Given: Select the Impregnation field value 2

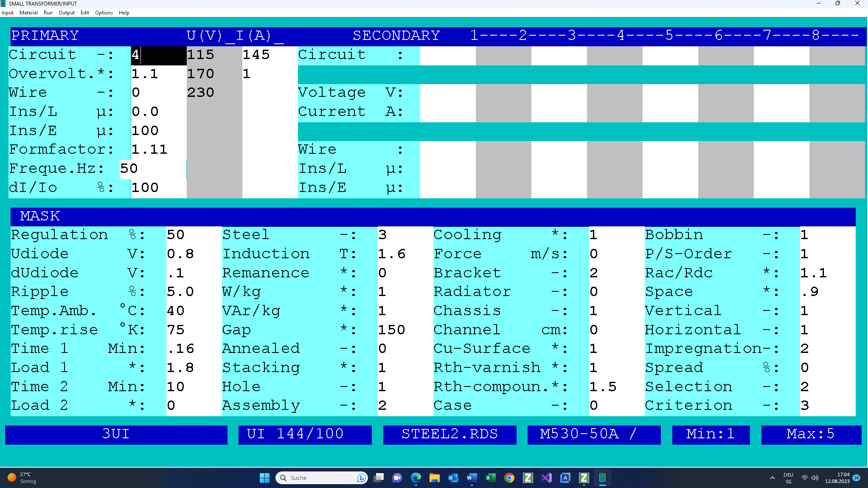Looking at the screenshot, I should click(828, 350).
